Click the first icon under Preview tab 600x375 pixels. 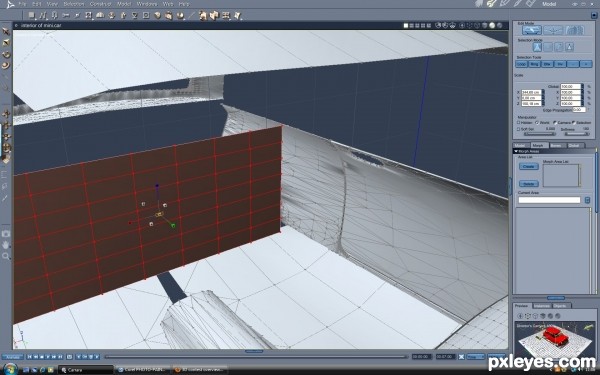[x=520, y=316]
